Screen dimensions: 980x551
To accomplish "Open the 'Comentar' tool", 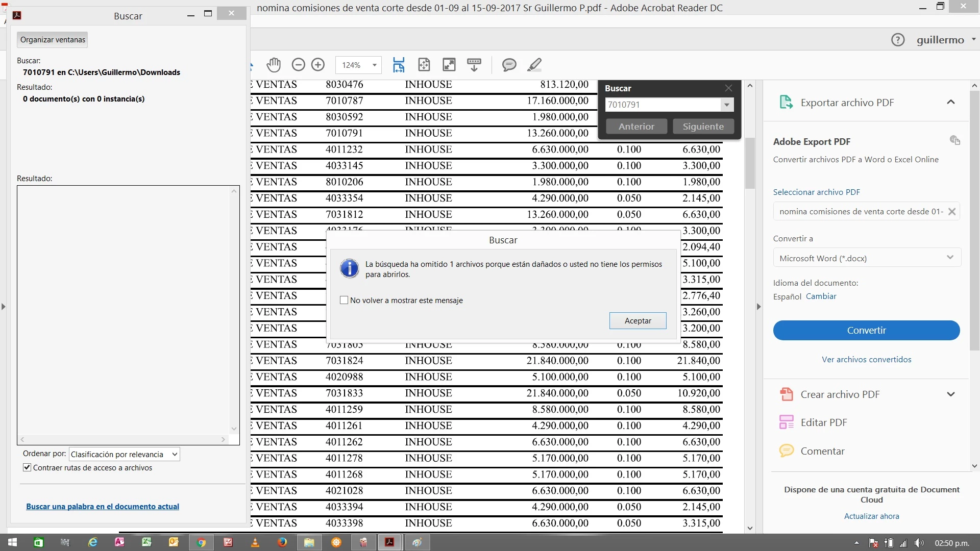I will tap(822, 451).
